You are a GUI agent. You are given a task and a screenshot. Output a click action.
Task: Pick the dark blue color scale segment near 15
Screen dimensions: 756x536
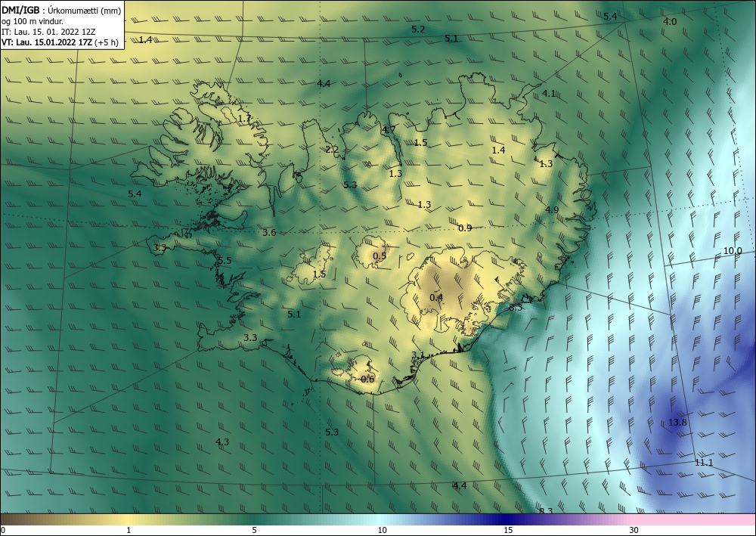(508, 519)
